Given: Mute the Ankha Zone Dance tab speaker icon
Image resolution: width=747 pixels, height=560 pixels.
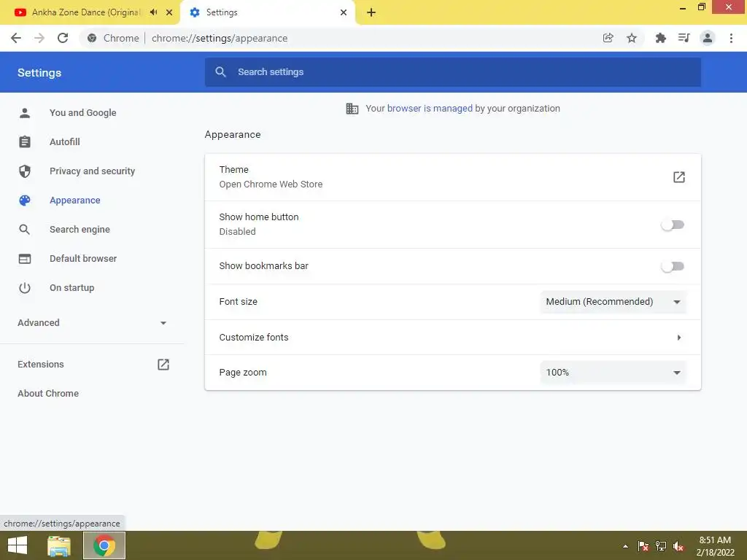Looking at the screenshot, I should [x=153, y=12].
